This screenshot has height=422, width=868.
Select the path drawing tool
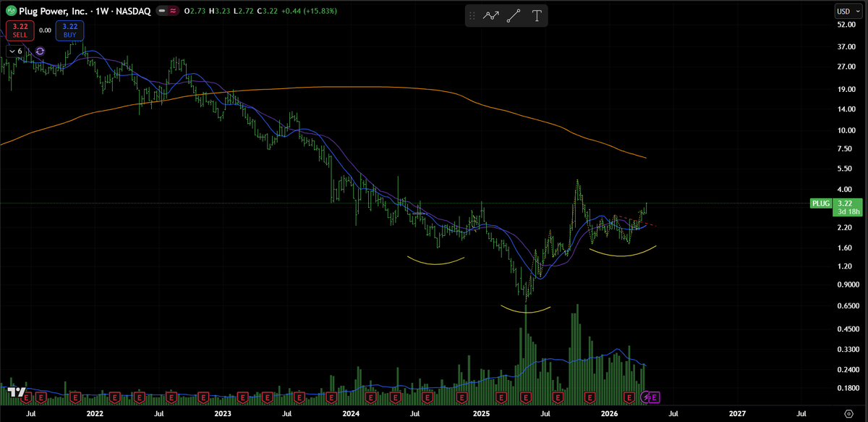coord(492,15)
